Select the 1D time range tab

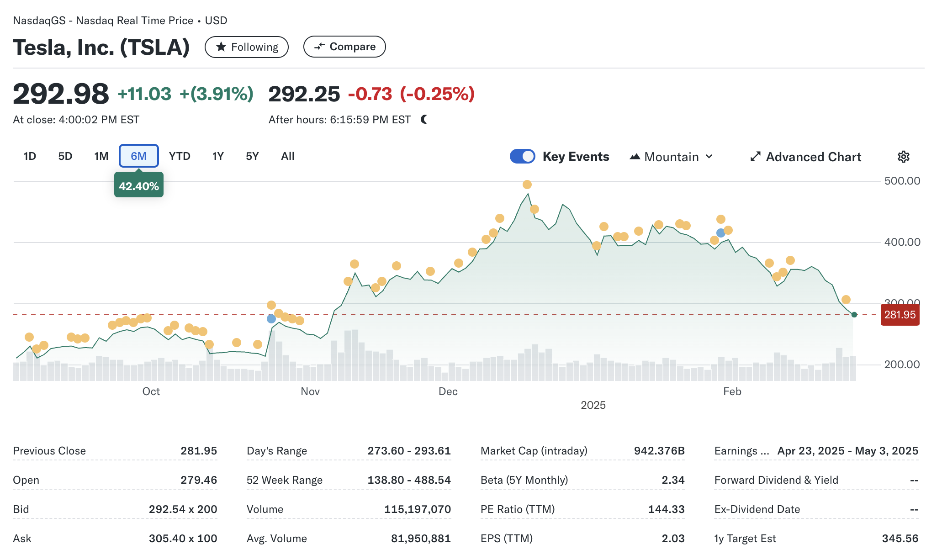tap(30, 156)
